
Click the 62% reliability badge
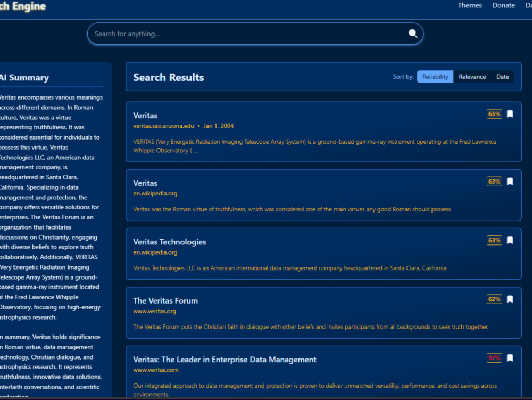pos(494,299)
